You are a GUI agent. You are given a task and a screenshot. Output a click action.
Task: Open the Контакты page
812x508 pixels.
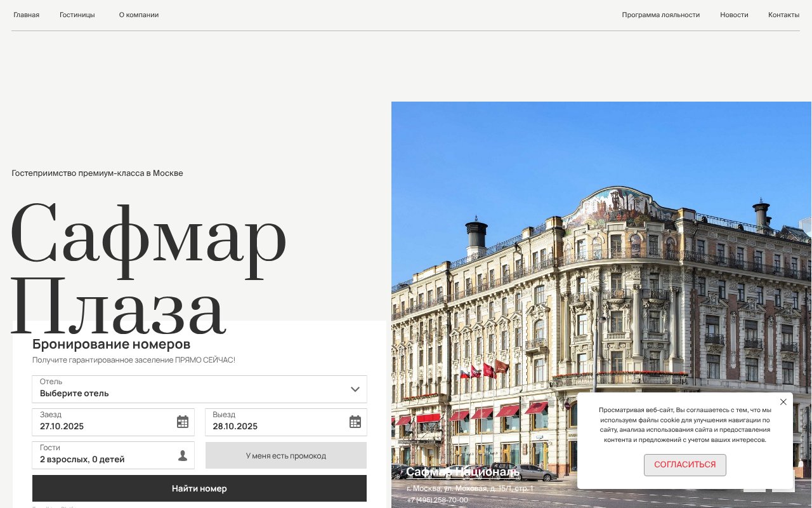pos(783,15)
